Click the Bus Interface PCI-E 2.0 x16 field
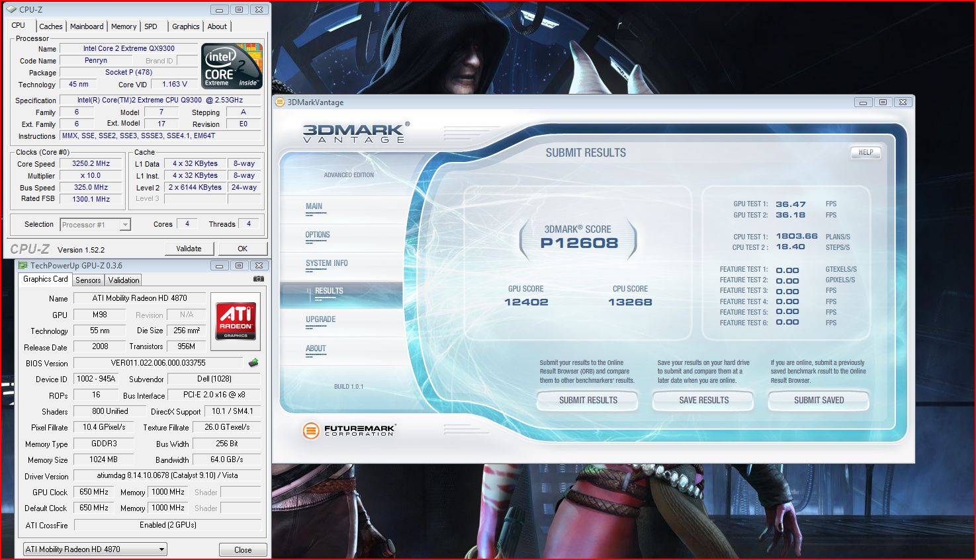976x560 pixels. point(214,395)
